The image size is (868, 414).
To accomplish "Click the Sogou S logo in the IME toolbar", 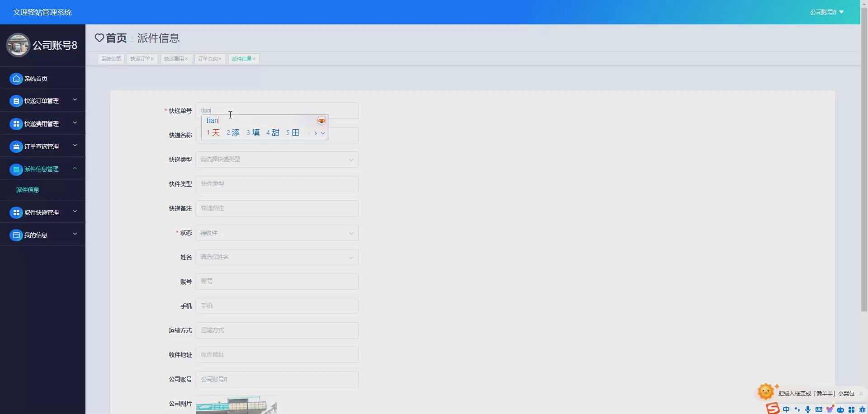I will (773, 408).
